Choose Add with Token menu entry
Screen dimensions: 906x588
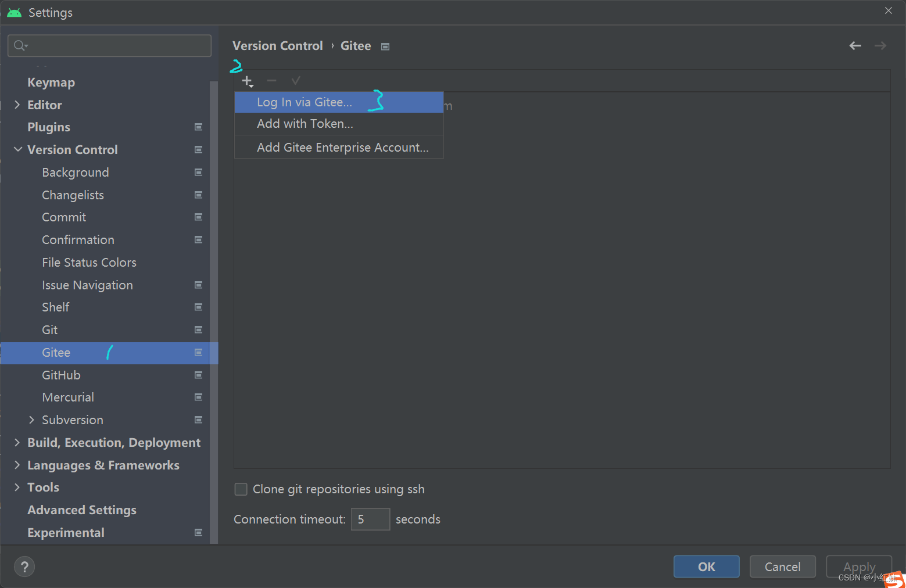pyautogui.click(x=339, y=124)
